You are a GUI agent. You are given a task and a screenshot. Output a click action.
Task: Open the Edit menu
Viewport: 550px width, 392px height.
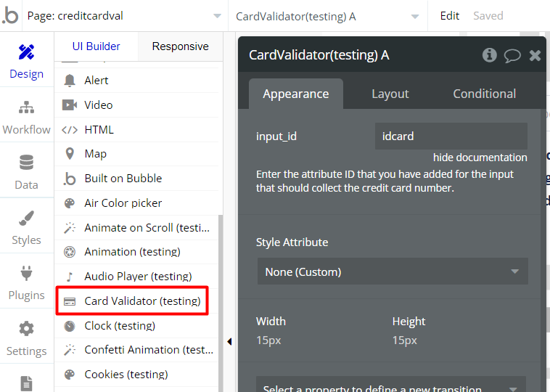450,16
